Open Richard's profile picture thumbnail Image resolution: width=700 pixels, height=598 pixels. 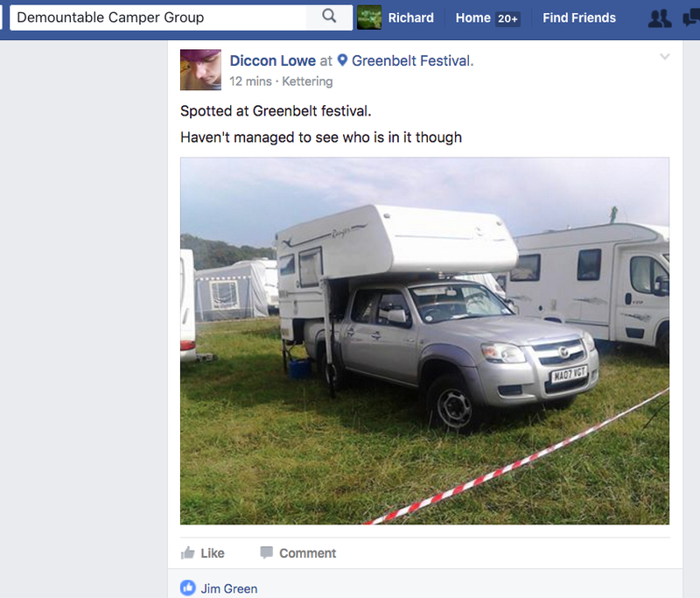pyautogui.click(x=369, y=18)
